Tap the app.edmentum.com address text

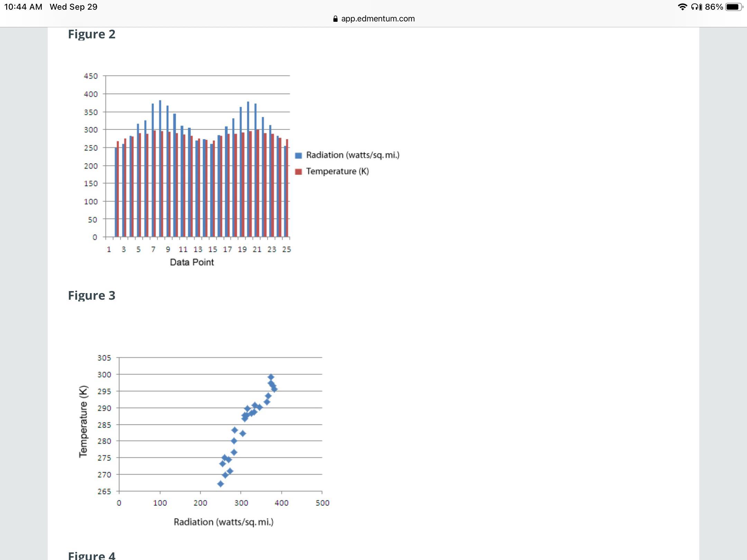click(378, 19)
